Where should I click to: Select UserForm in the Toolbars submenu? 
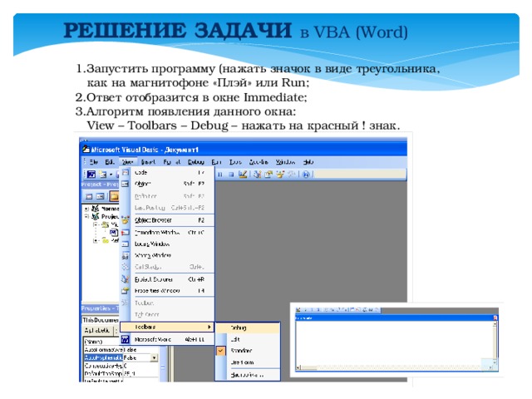click(x=248, y=362)
